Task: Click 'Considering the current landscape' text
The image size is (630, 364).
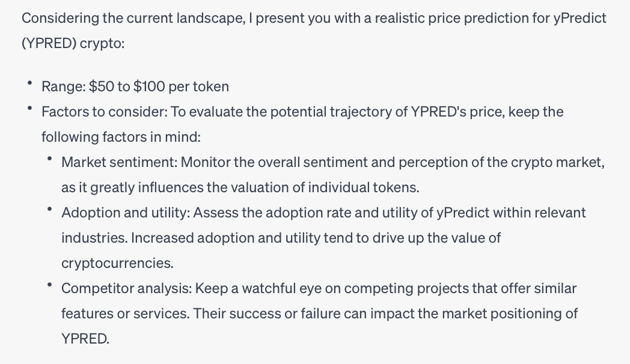Action: tap(133, 18)
